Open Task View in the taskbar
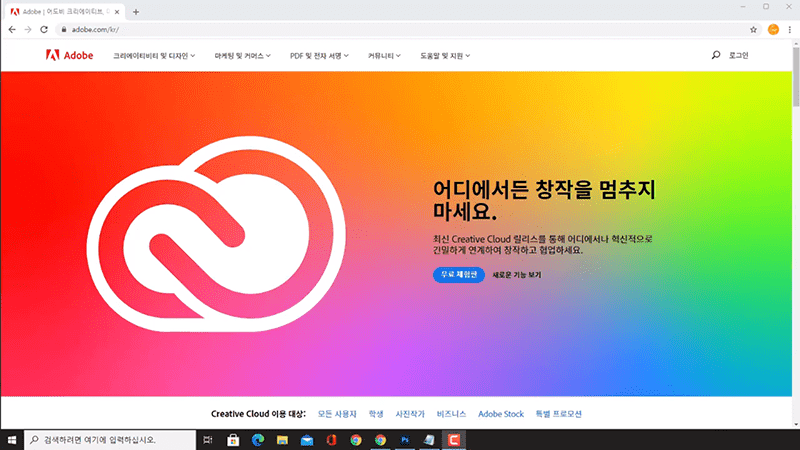Viewport: 800px width, 450px height. coord(208,440)
